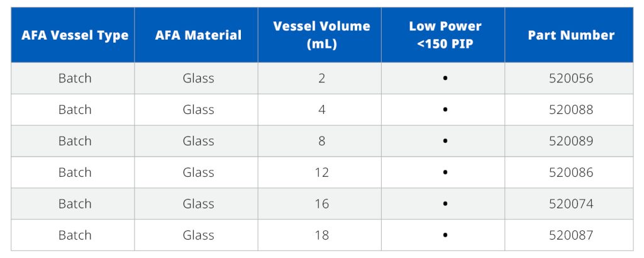
Task: Click part number 520056
Action: coord(571,78)
